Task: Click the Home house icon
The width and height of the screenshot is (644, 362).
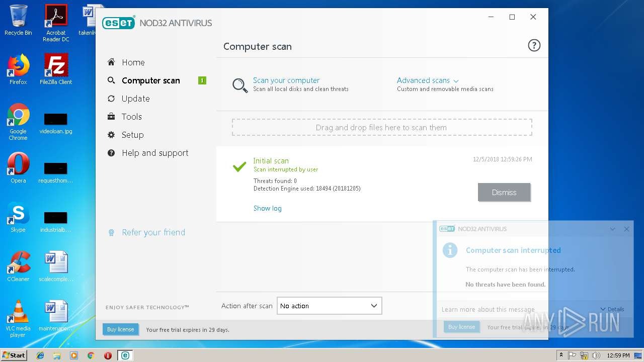Action: pyautogui.click(x=111, y=62)
